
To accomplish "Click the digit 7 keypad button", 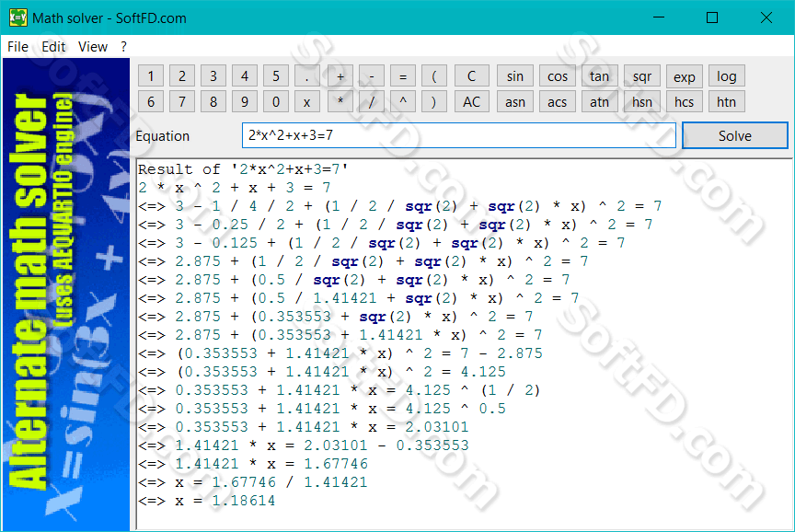I will (182, 101).
